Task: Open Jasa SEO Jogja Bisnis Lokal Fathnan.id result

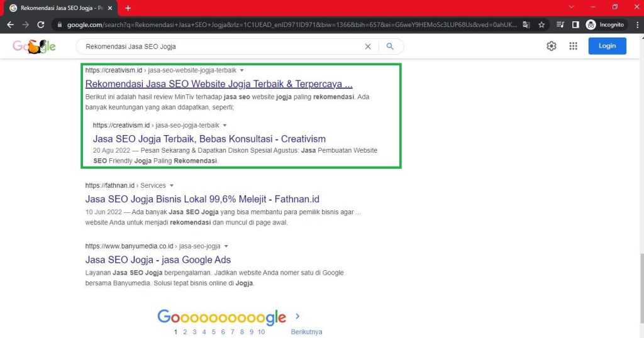Action: click(x=202, y=199)
